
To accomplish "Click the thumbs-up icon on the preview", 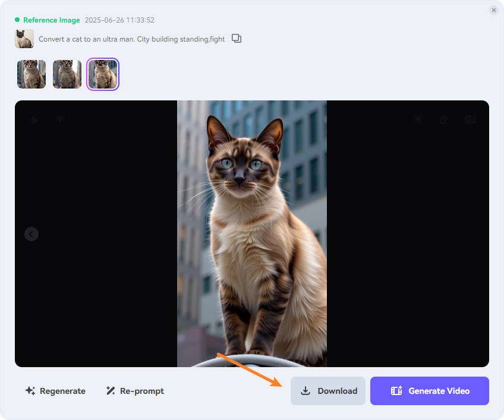I will pos(34,119).
